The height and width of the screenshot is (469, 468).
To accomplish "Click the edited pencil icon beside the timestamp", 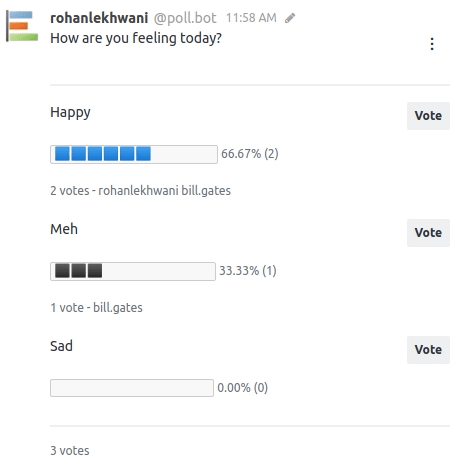I will (290, 18).
